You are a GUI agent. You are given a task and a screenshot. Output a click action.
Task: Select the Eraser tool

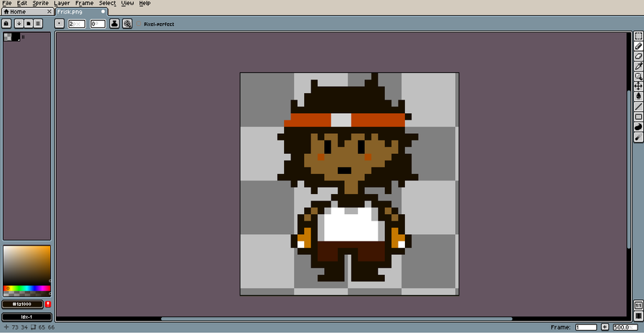(638, 56)
